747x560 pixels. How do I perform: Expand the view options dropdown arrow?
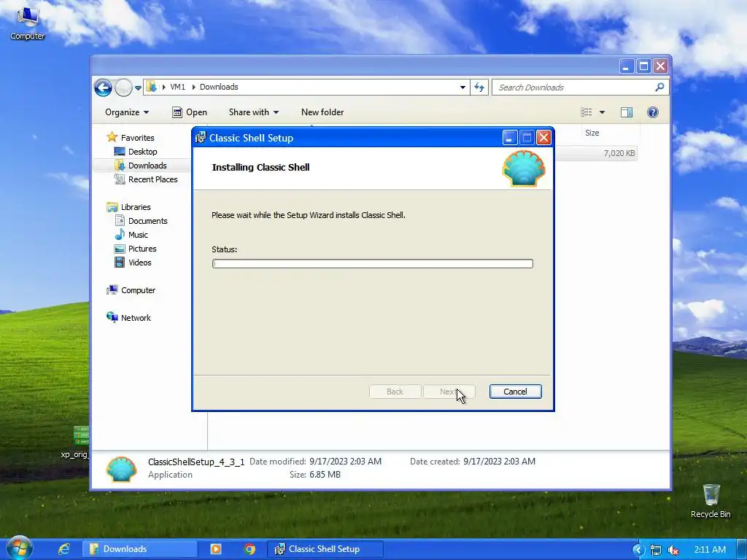point(602,112)
